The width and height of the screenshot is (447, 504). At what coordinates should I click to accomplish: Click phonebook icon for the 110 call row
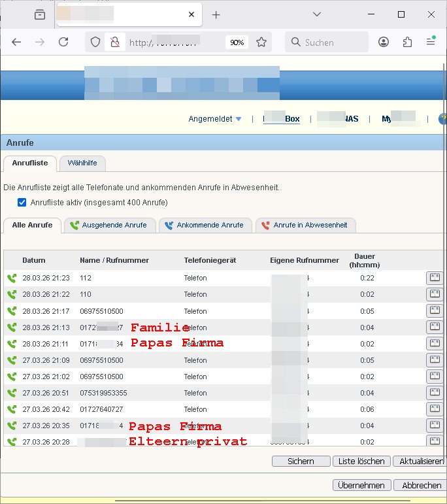(x=434, y=294)
